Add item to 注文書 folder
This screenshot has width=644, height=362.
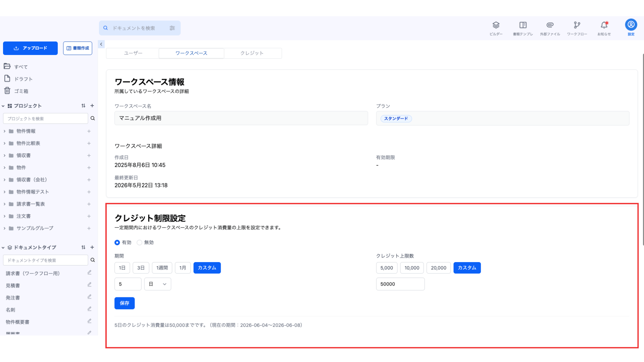click(x=89, y=216)
